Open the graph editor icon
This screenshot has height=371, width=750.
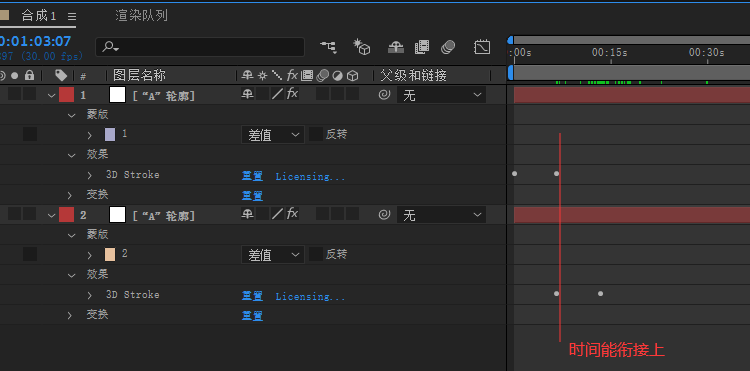[482, 47]
